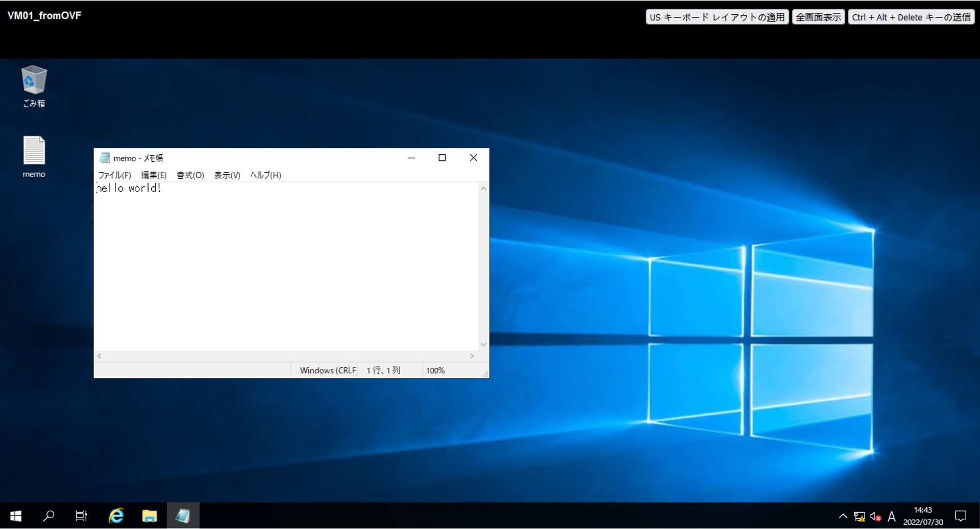Maximize the memo Notepad window
The image size is (980, 529).
point(442,158)
